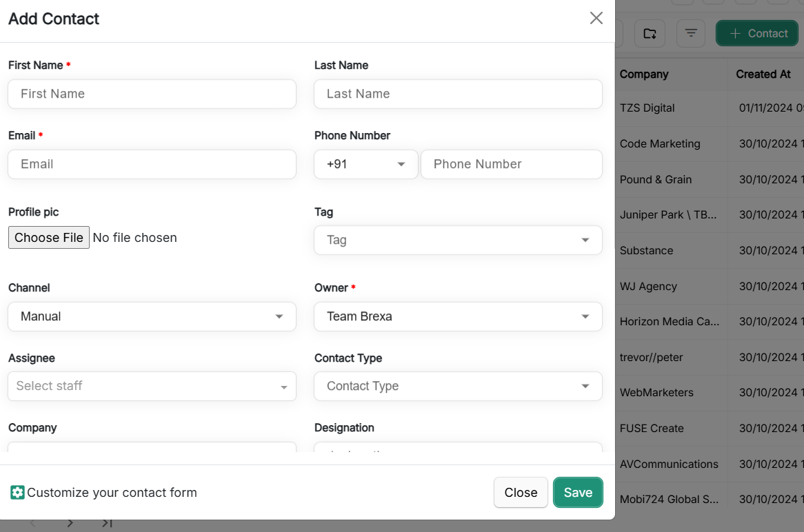The height and width of the screenshot is (532, 804).
Task: Open the Assignee select staff dropdown
Action: tap(152, 387)
